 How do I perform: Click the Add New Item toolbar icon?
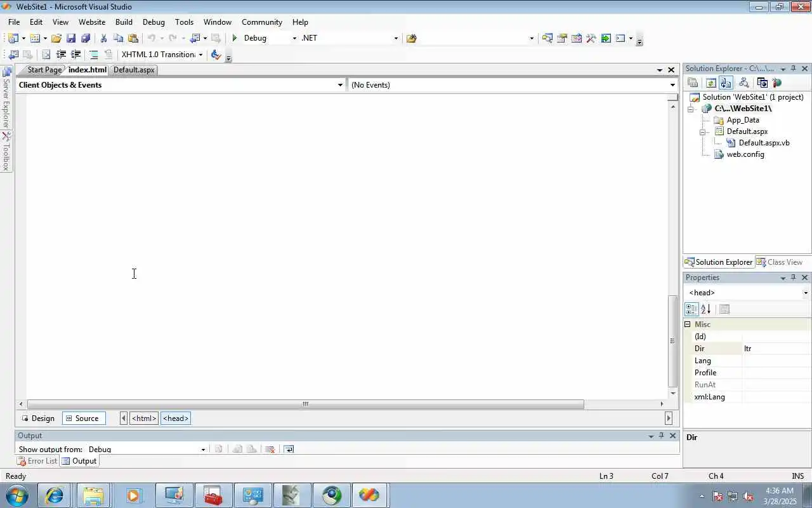tap(35, 38)
